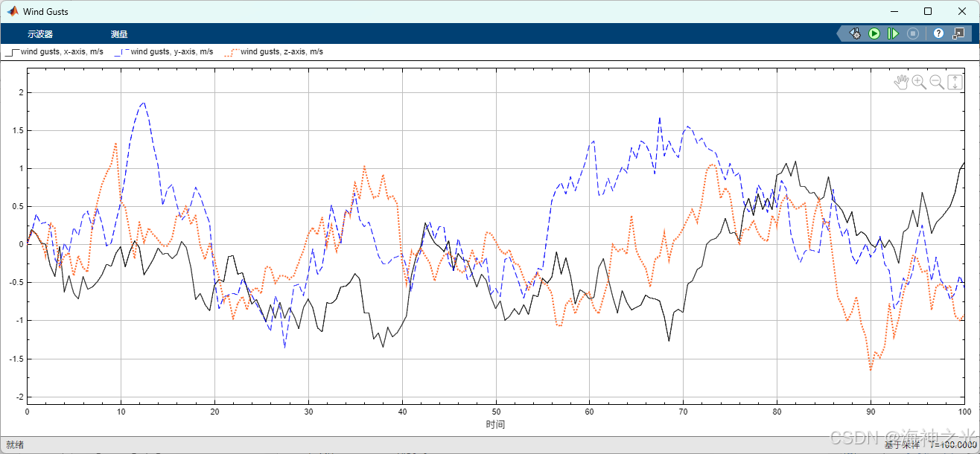Screen dimensions: 980x454
Task: Click the 就绪 status text
Action: click(15, 444)
